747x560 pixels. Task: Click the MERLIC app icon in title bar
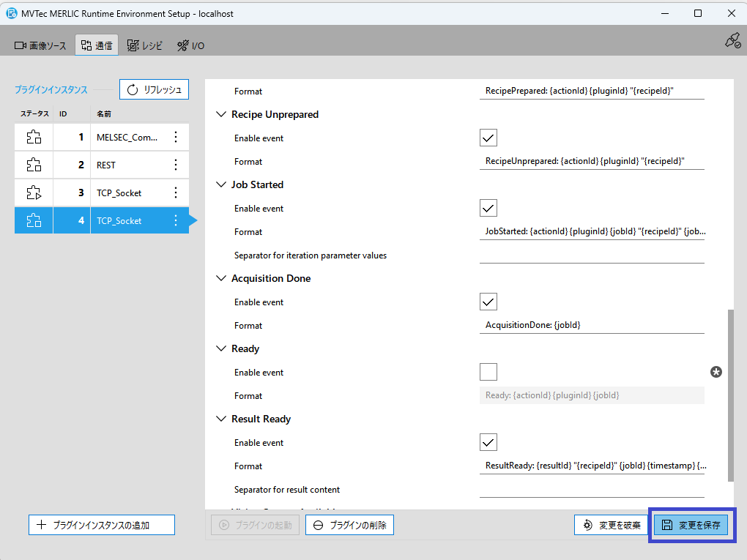12,13
